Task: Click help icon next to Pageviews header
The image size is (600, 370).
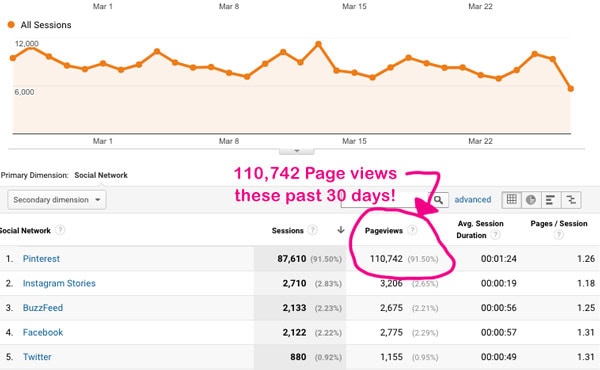Action: [412, 230]
